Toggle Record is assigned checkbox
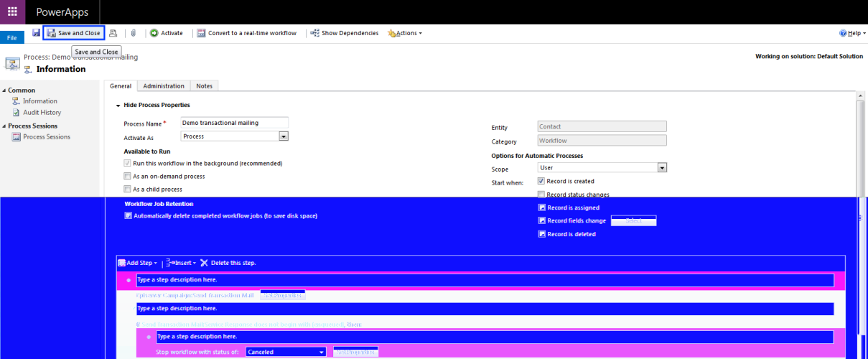The width and height of the screenshot is (868, 359). pos(542,208)
